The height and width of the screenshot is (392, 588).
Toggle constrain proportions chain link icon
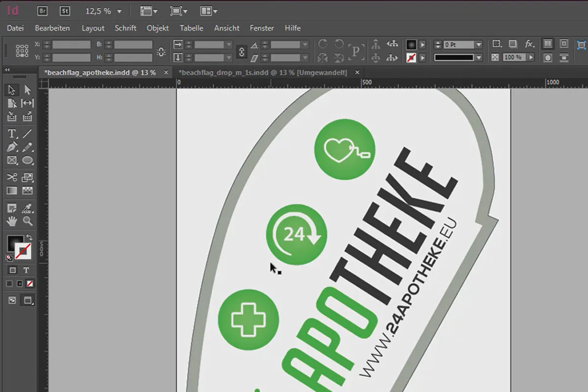241,51
